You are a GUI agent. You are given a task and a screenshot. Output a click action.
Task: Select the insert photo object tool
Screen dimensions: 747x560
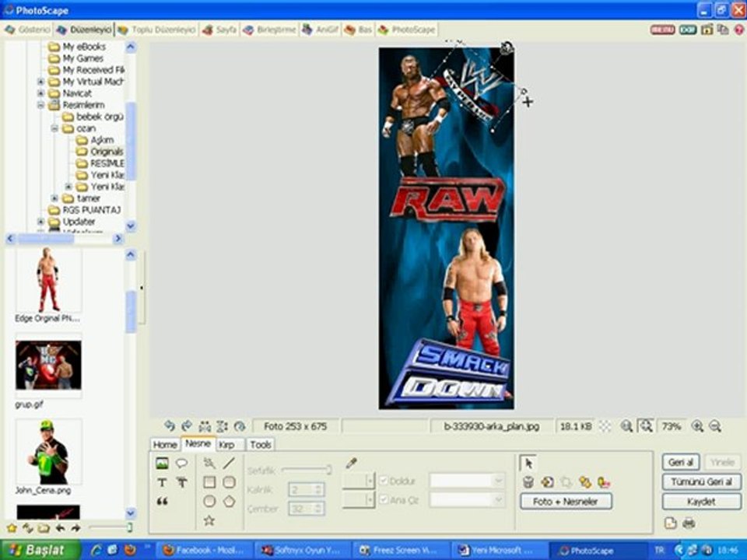pos(162,464)
